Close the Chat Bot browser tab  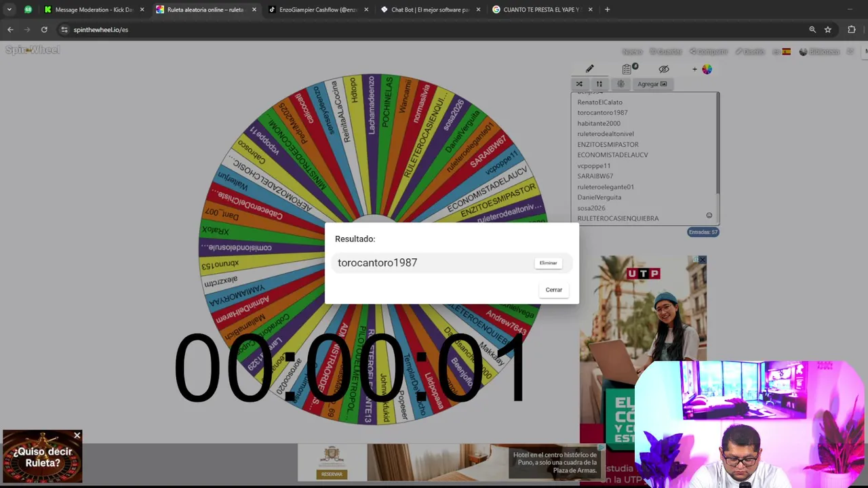[x=478, y=9]
